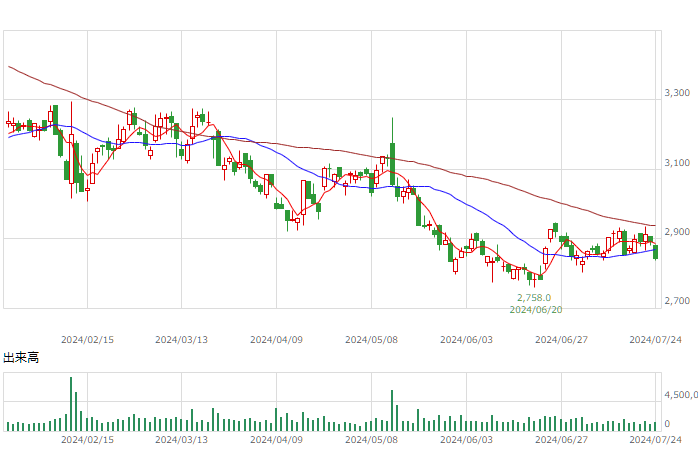Screen dimensions: 698x450
Task: Click the last green candlestick at 2024/07/24
Action: click(655, 252)
